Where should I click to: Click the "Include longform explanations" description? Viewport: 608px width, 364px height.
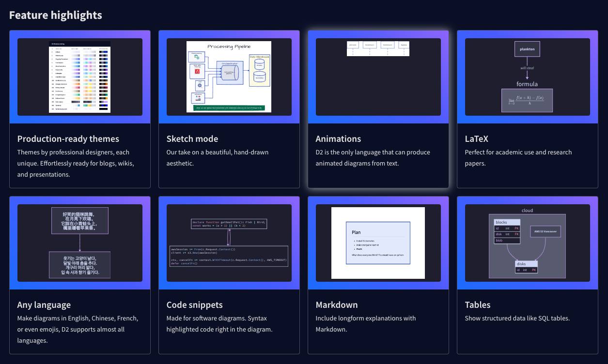(366, 324)
